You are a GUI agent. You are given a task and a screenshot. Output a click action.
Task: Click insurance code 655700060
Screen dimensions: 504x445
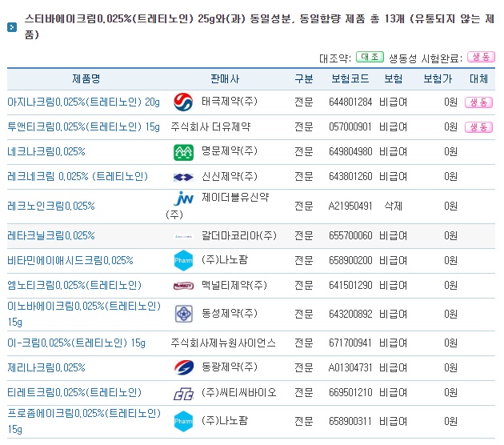coord(350,235)
